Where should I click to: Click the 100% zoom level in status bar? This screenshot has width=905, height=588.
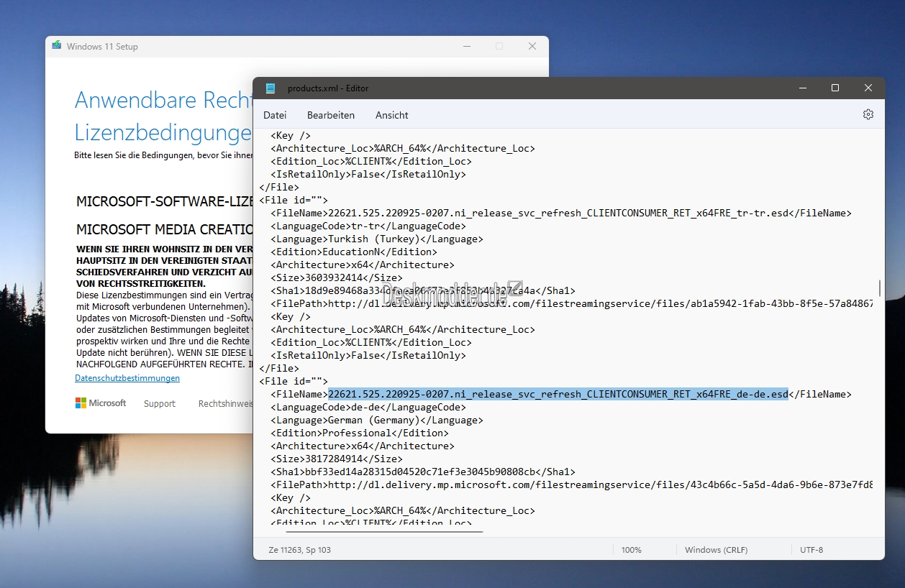click(632, 550)
